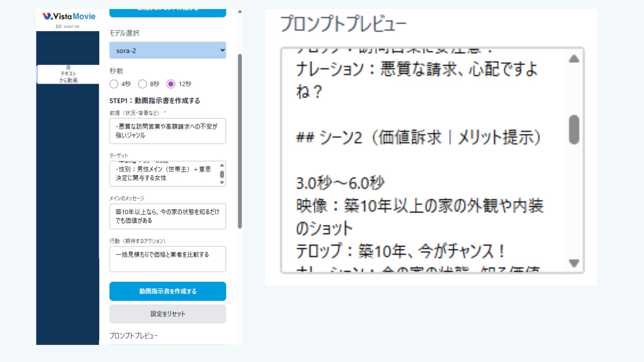This screenshot has height=362, width=644.
Task: Select the 12秒 duration option
Action: point(171,84)
